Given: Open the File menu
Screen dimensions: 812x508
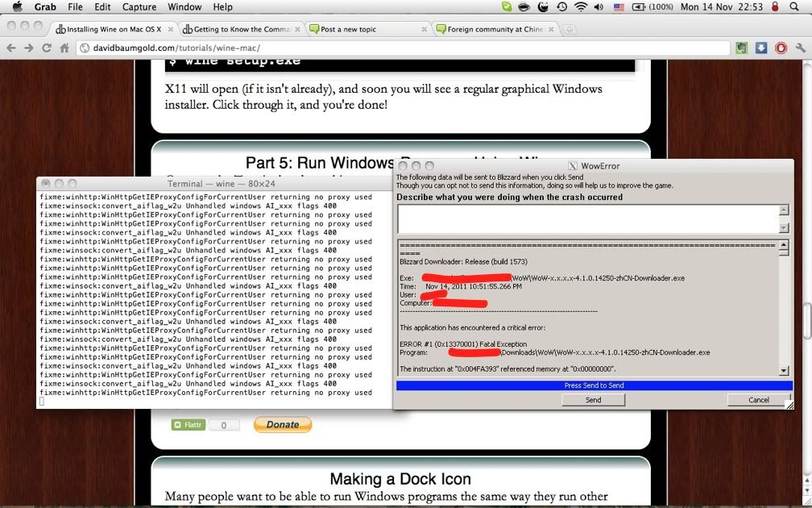Looking at the screenshot, I should coord(75,6).
